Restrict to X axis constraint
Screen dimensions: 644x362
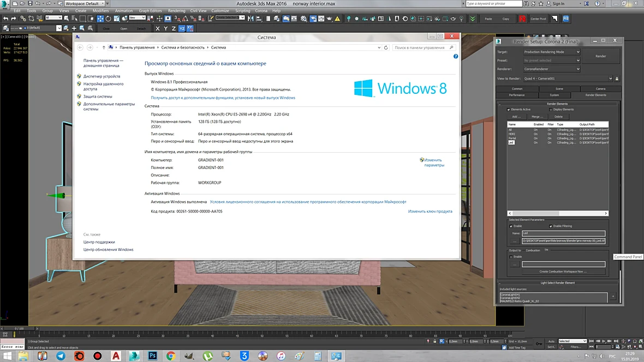click(157, 28)
